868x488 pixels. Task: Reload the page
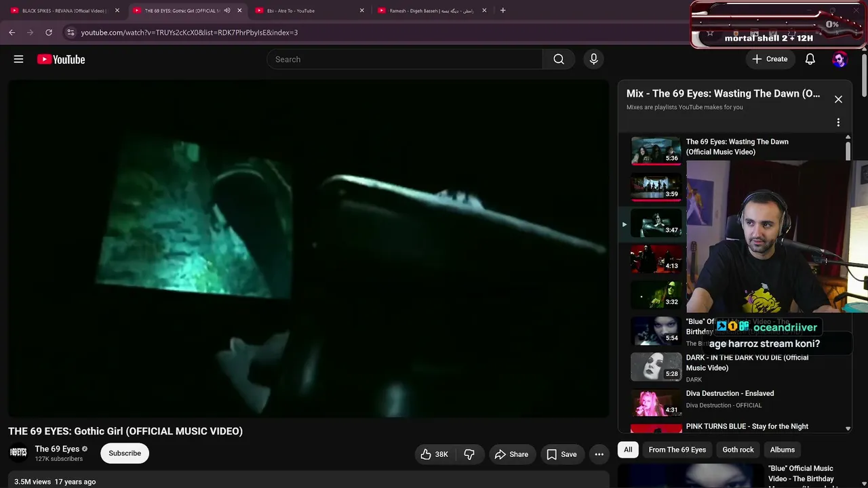pyautogui.click(x=49, y=32)
